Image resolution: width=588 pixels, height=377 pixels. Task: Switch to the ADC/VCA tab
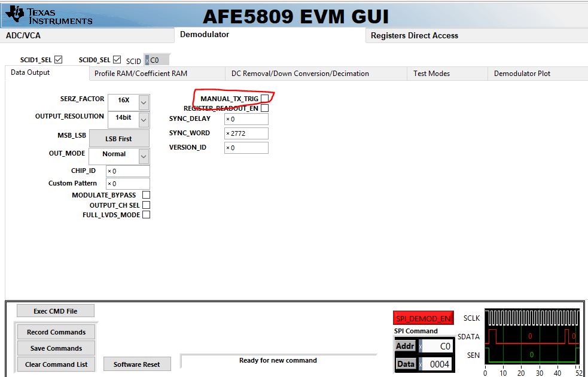(x=87, y=36)
